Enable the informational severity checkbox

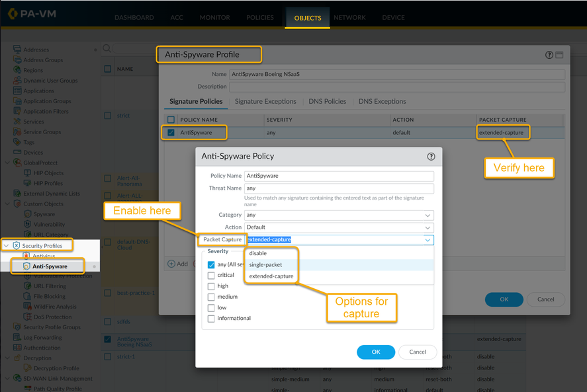tap(211, 318)
